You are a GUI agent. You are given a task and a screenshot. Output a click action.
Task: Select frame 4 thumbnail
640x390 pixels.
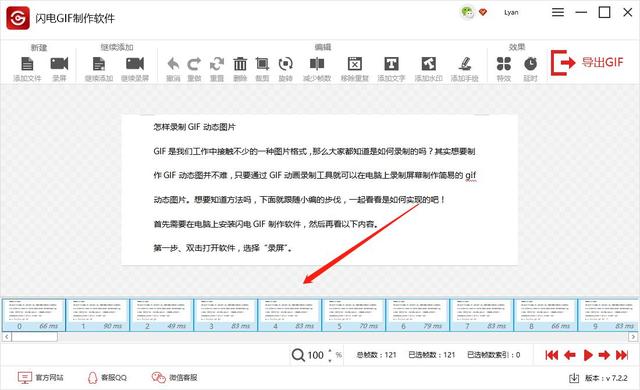(290, 315)
